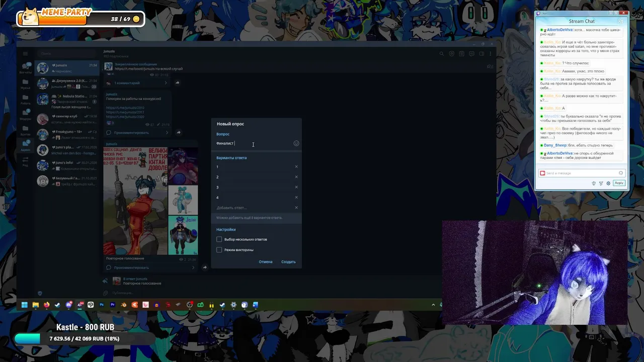Enable 'Выбор нескольких ответов' checkbox
Image resolution: width=644 pixels, height=362 pixels.
coord(219,239)
